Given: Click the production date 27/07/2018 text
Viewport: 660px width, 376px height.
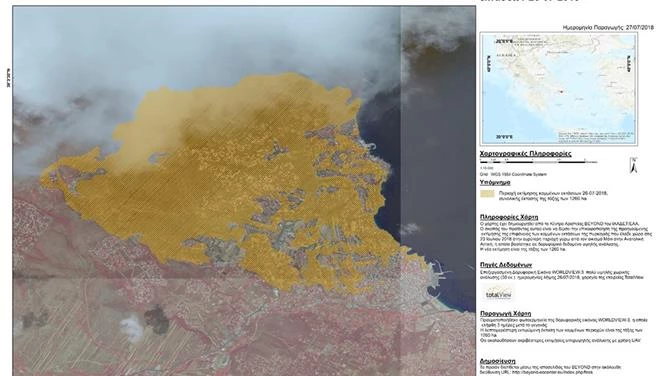Looking at the screenshot, I should [x=640, y=27].
